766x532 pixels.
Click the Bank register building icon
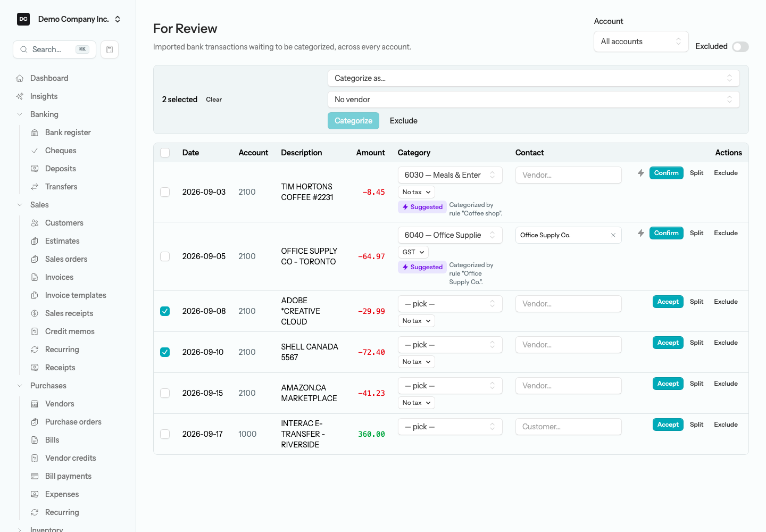(35, 132)
